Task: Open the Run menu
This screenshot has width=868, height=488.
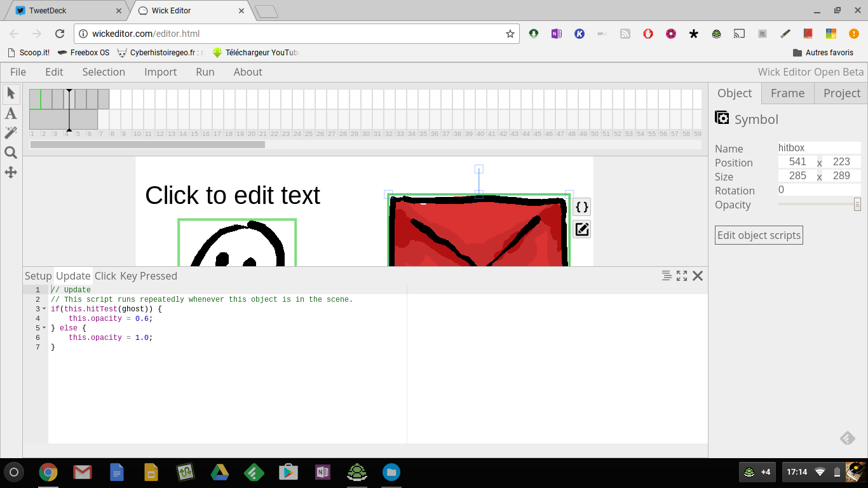Action: click(205, 72)
